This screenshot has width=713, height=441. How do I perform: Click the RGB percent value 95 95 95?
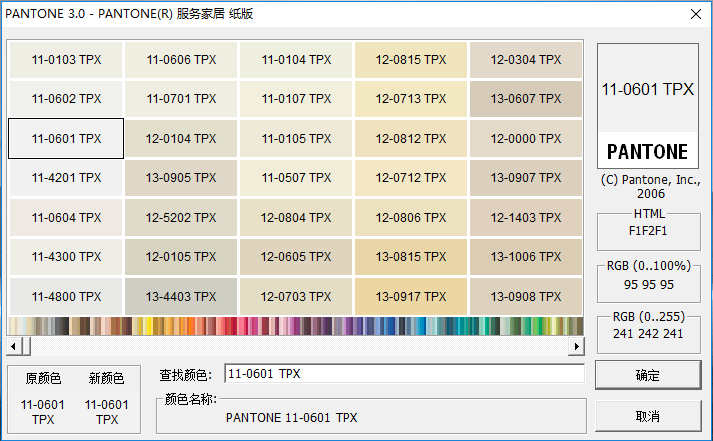pyautogui.click(x=649, y=285)
